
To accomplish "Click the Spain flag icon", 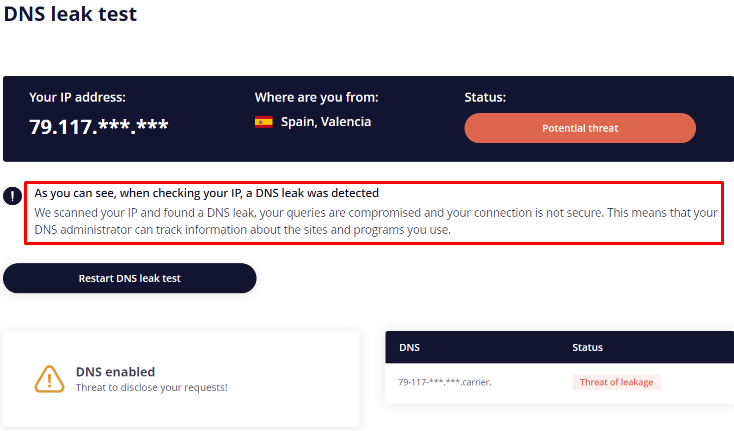I will (x=264, y=122).
